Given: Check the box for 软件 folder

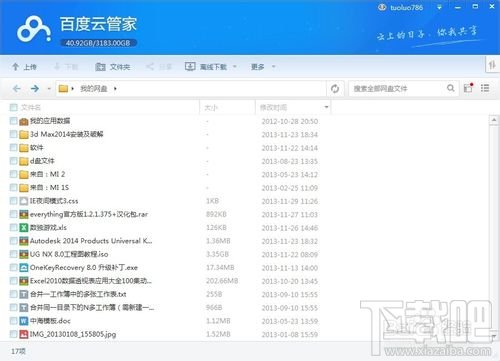Looking at the screenshot, I should tap(14, 148).
